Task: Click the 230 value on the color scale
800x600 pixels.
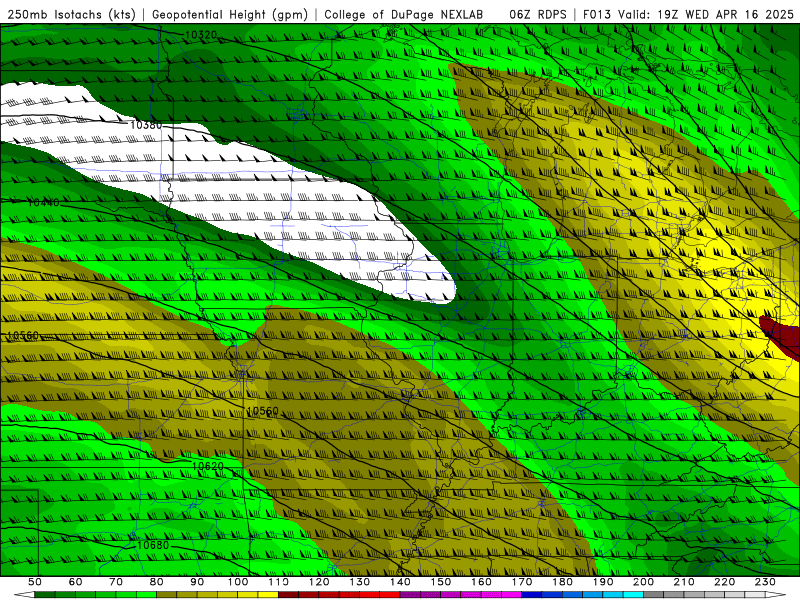Action: [766, 582]
